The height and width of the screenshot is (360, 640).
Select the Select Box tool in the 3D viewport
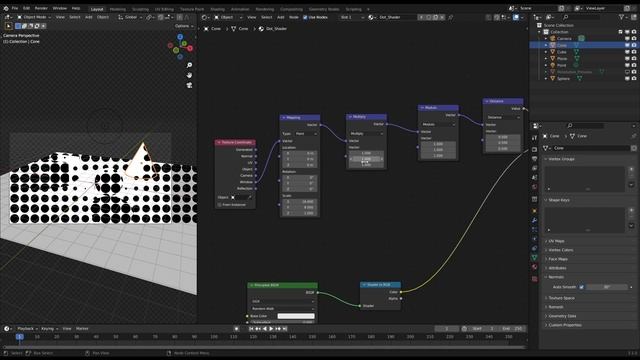pos(9,26)
